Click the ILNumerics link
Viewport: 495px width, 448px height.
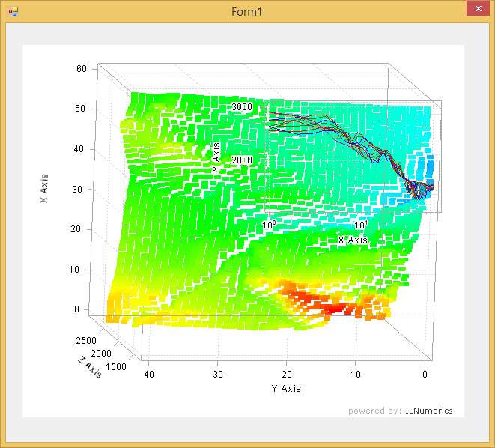428,411
